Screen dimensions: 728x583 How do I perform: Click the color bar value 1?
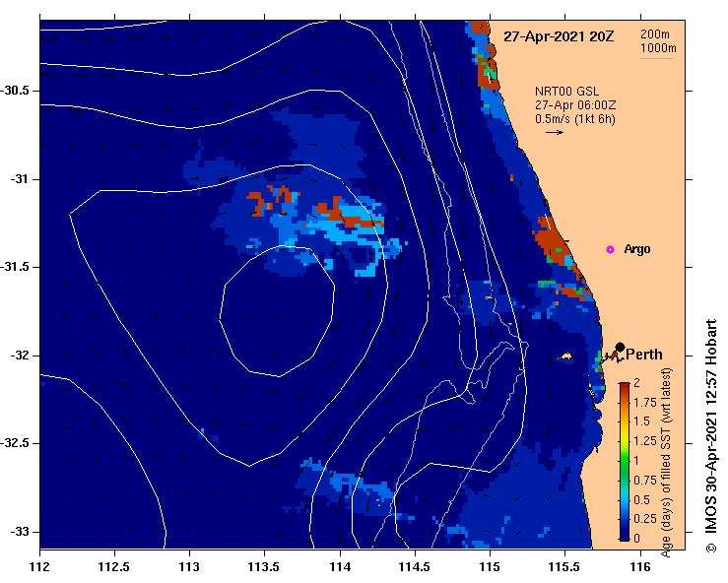(636, 461)
